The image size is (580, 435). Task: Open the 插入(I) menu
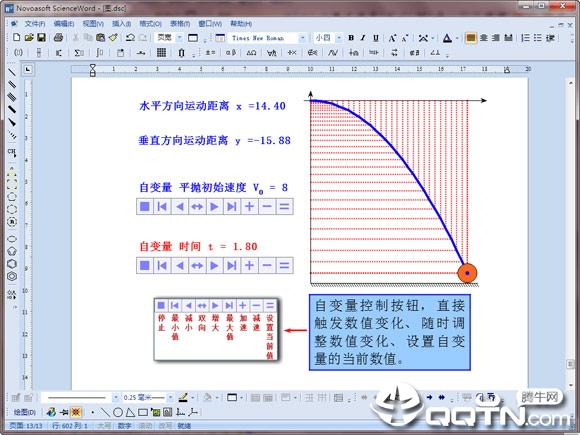coord(121,24)
